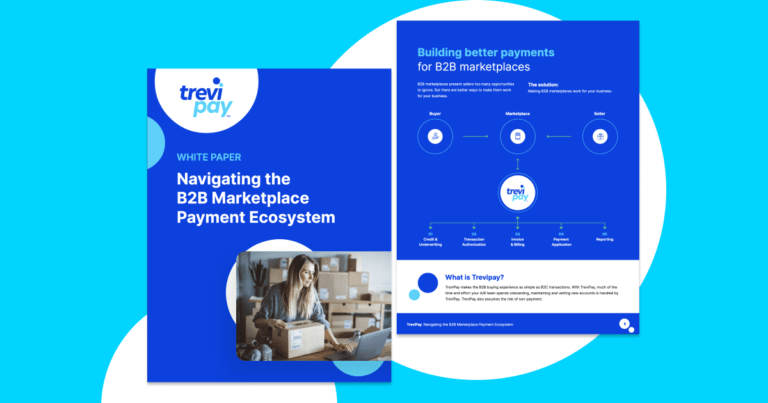
Task: Click the Buyer icon in the diagram
Action: 435,136
